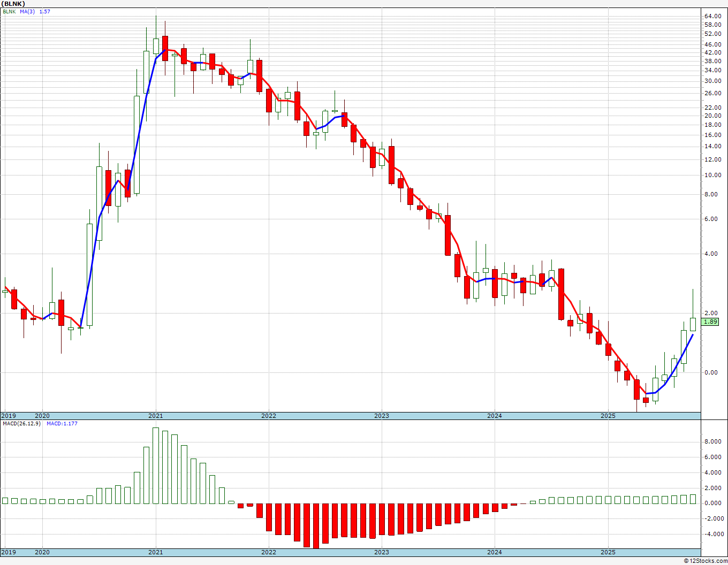This screenshot has height=565, width=728.
Task: Click 2020 on the price chart time axis
Action: click(42, 416)
